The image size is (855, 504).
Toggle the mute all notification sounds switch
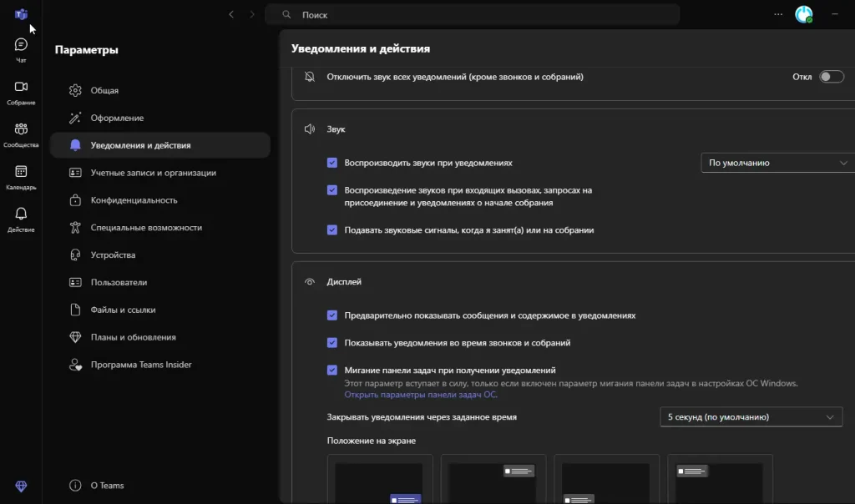pos(831,77)
